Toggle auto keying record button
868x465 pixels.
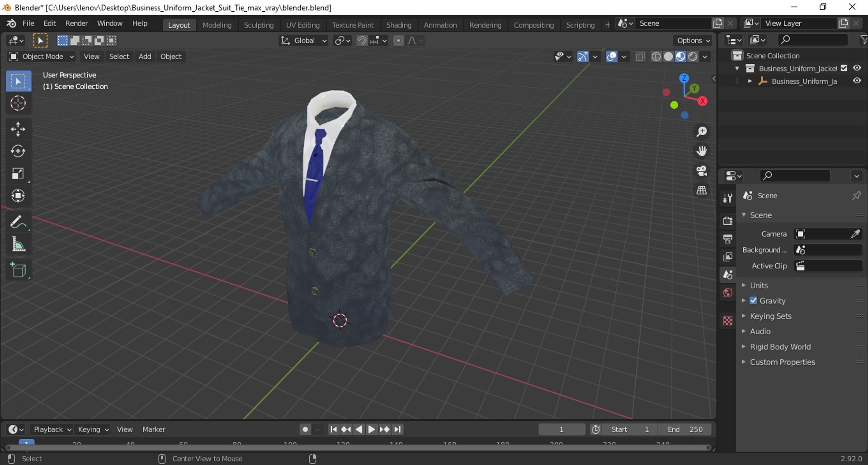point(306,429)
